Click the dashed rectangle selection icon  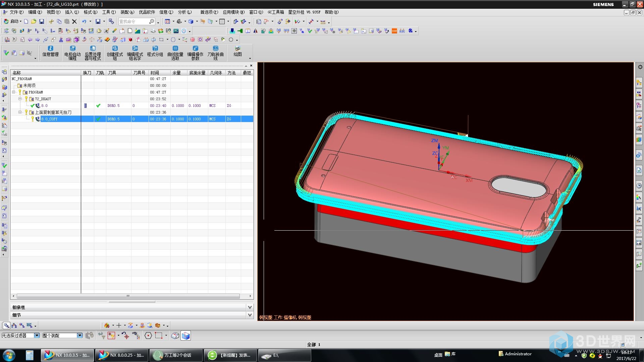[159, 336]
